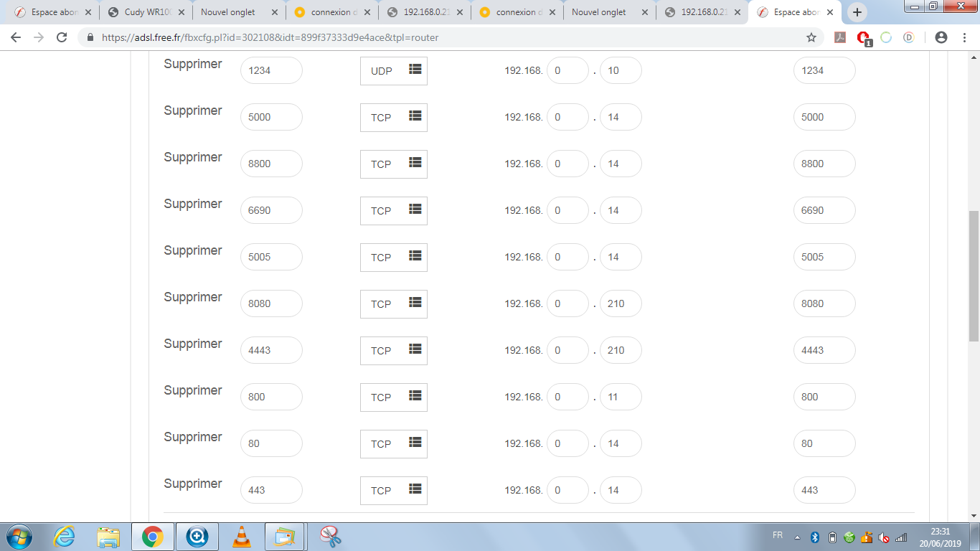
Task: Open Windows Explorer folder in taskbar
Action: 109,537
